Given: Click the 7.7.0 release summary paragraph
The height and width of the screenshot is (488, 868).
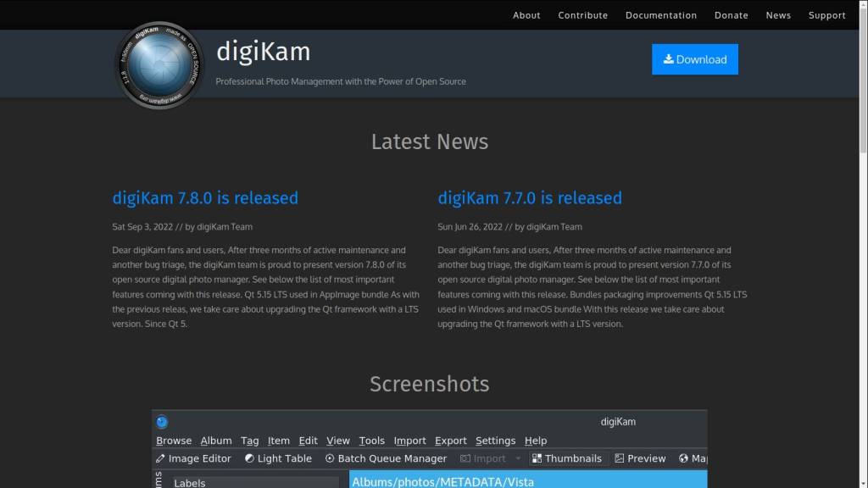Looking at the screenshot, I should 593,286.
